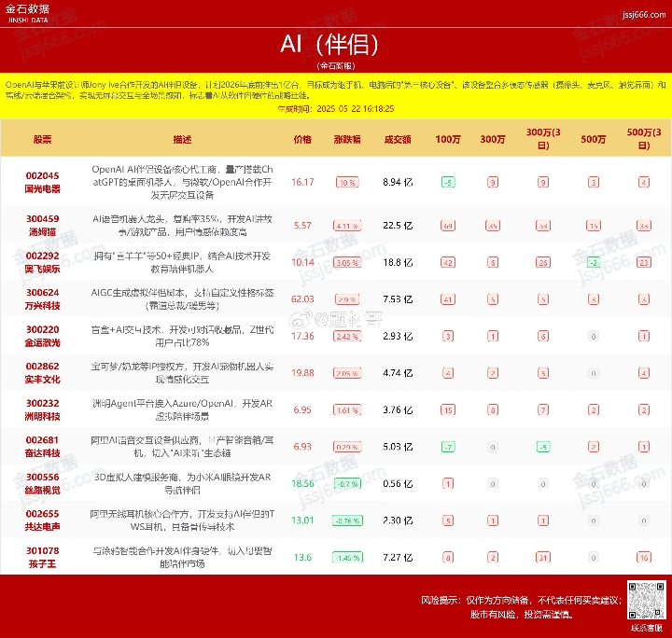672x638 pixels.
Task: Select stock 301078 孩子王
Action: [x=42, y=557]
